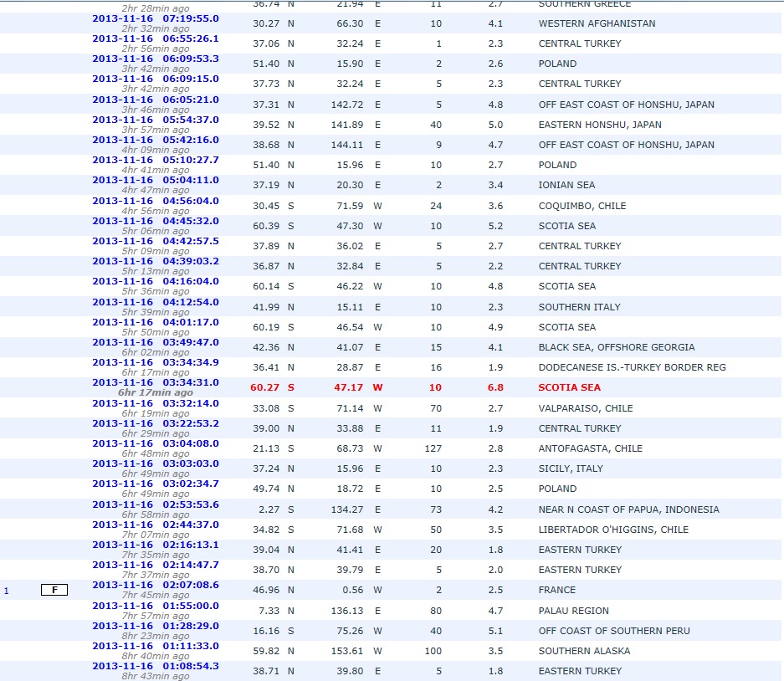Open earthquake 2013-11-16 05:10:27.7 link
This screenshot has width=784, height=681.
click(156, 160)
